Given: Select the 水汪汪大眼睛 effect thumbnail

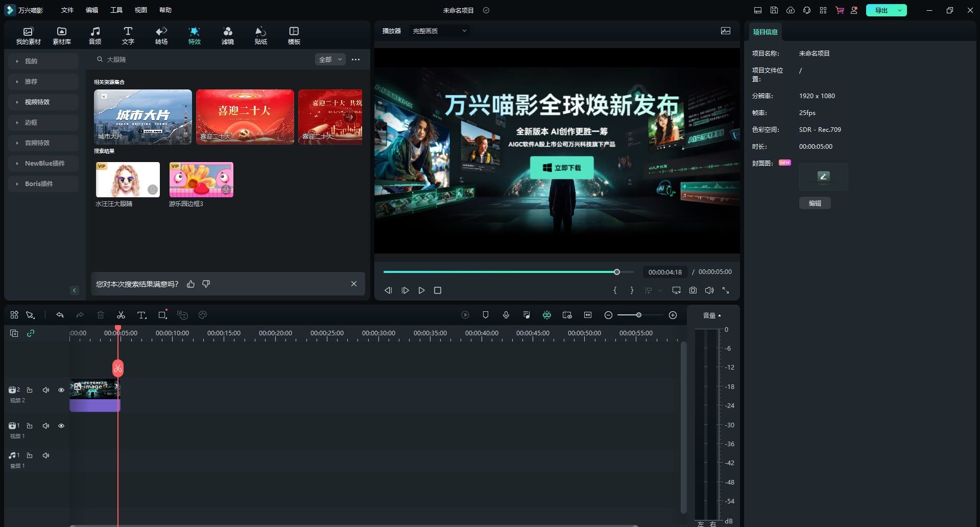Looking at the screenshot, I should [128, 179].
